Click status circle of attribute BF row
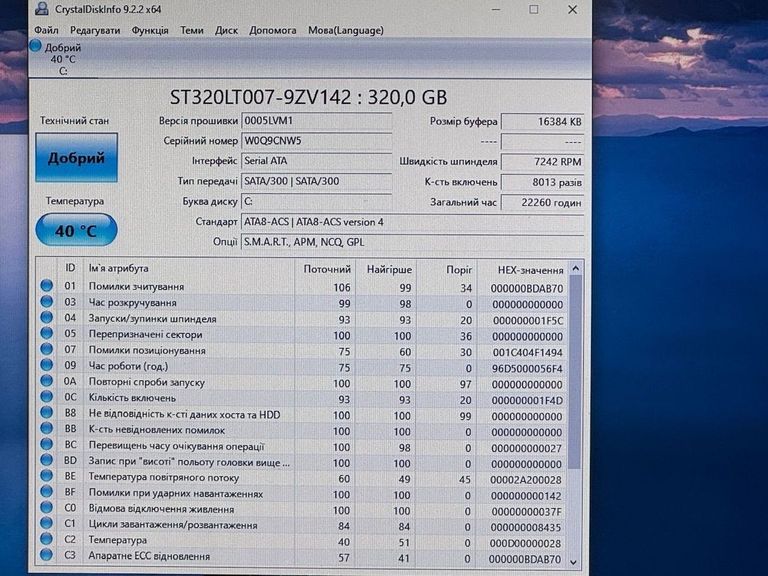The height and width of the screenshot is (576, 768). coord(47,491)
